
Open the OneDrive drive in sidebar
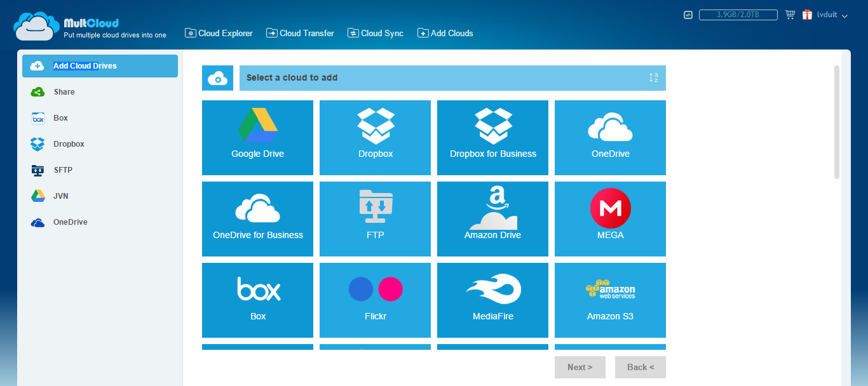pyautogui.click(x=100, y=222)
